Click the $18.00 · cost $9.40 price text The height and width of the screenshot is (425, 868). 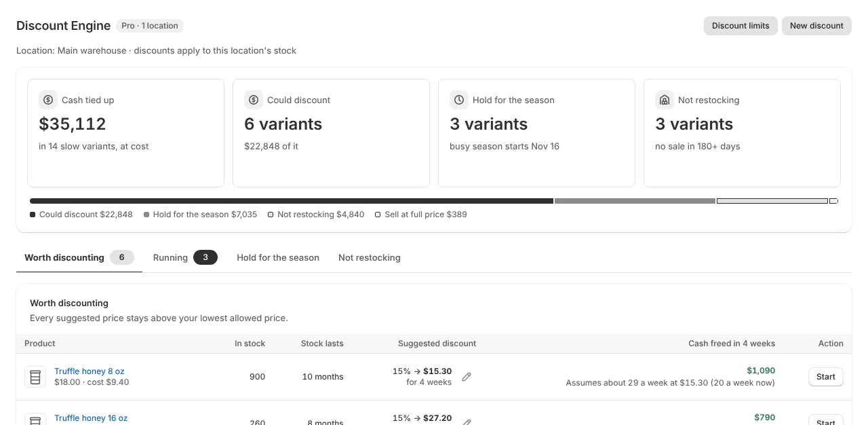coord(92,382)
